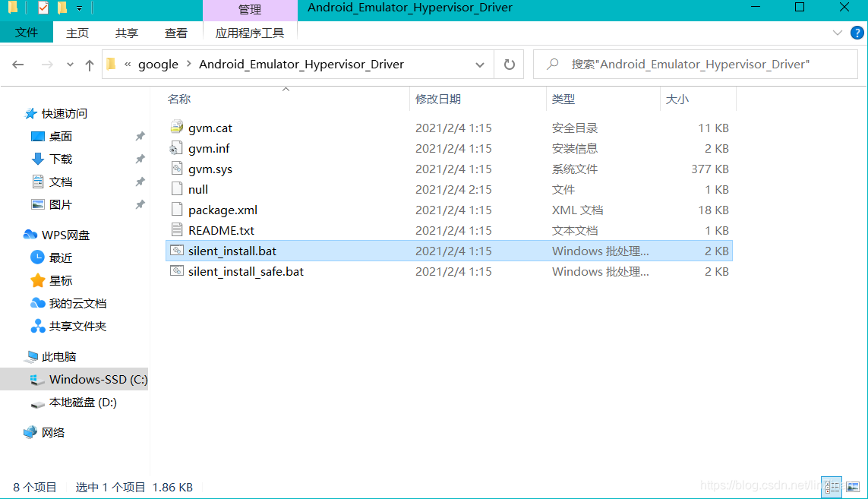Click the 安全目录 type of gvm.cat
Viewport: 868px width, 499px height.
(575, 128)
